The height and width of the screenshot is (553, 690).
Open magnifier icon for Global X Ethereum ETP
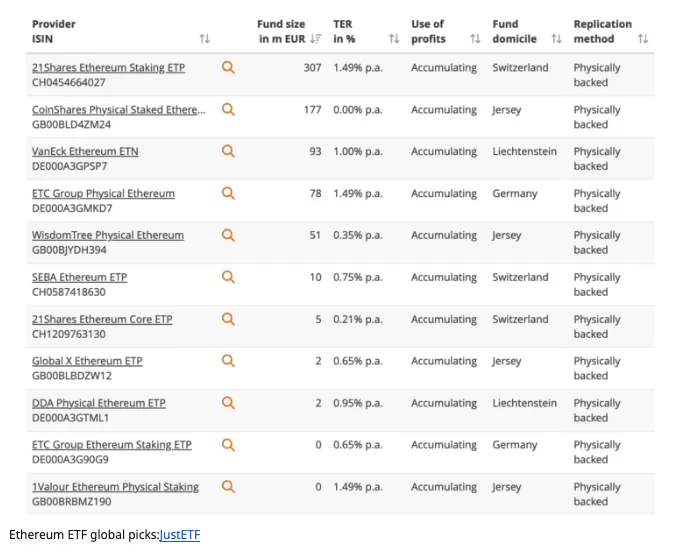click(228, 361)
